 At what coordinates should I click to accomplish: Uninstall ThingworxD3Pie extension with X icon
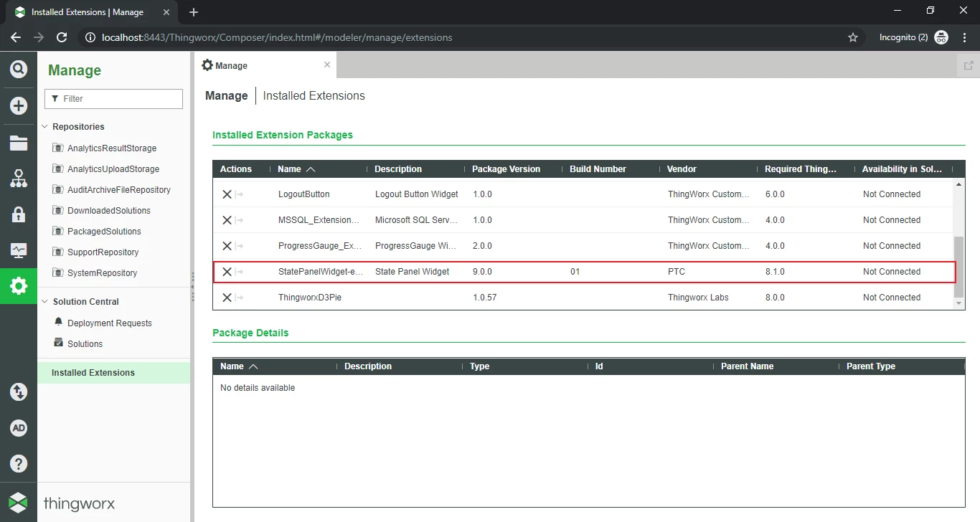pyautogui.click(x=227, y=298)
